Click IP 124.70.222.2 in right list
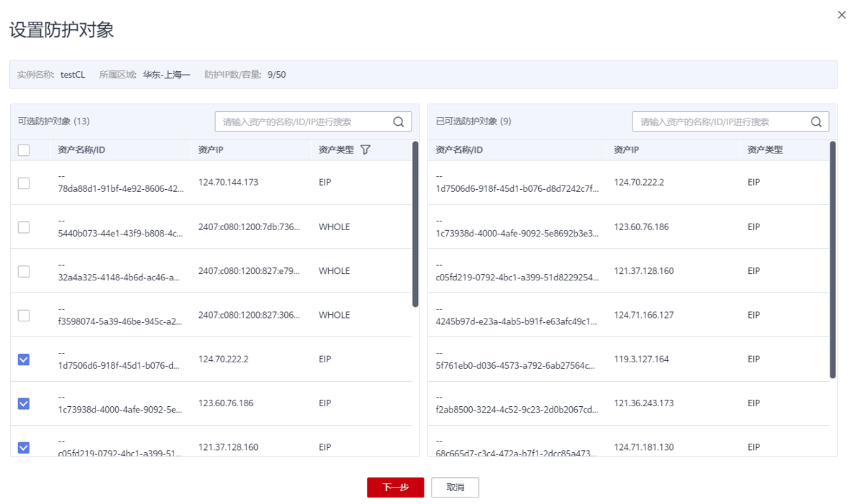857x504 pixels. click(639, 183)
